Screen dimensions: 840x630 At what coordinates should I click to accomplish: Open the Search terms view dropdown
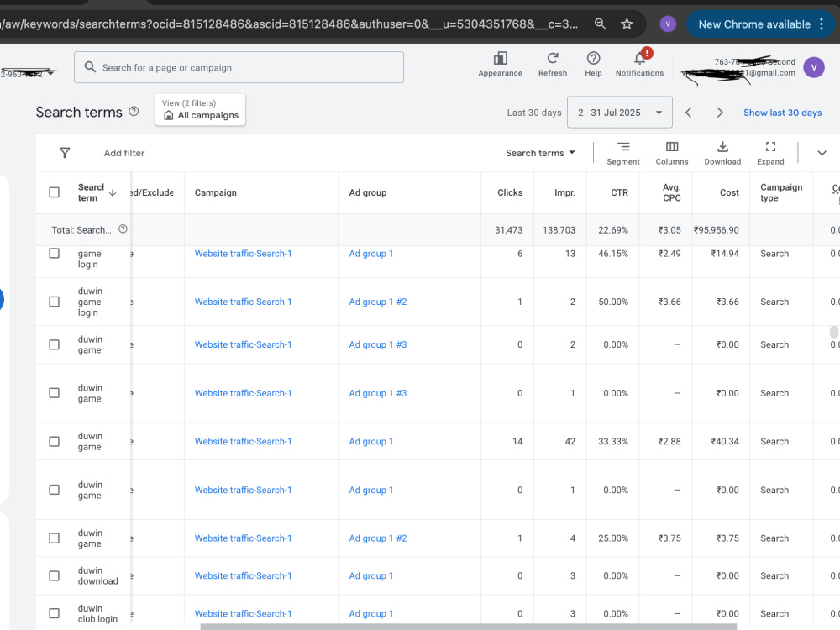[x=540, y=153]
